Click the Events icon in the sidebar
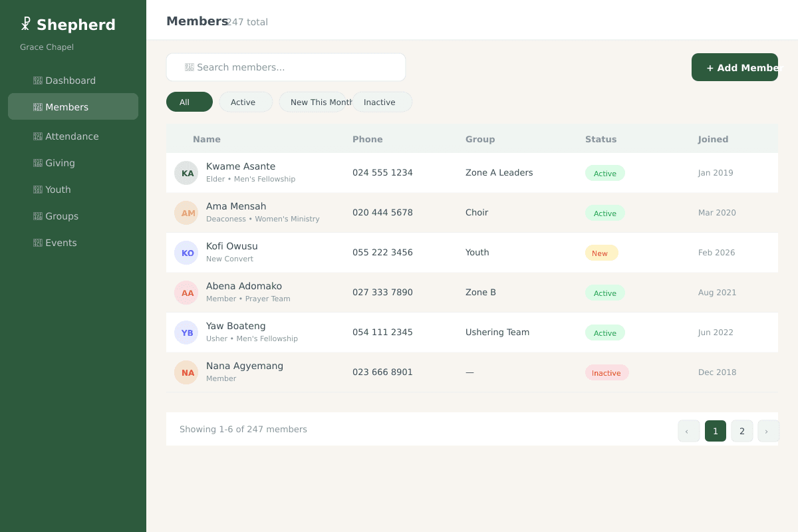Screen dimensions: 798x532 [36, 242]
